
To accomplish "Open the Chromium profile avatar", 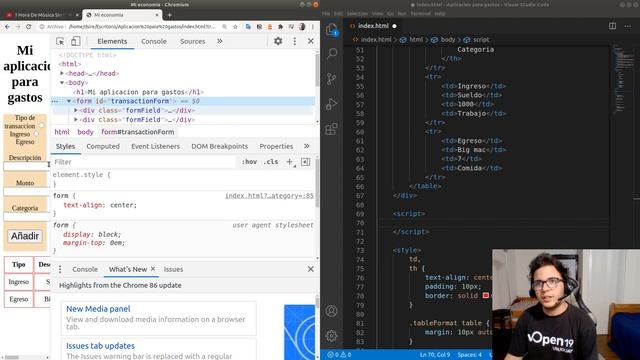I will click(x=302, y=27).
